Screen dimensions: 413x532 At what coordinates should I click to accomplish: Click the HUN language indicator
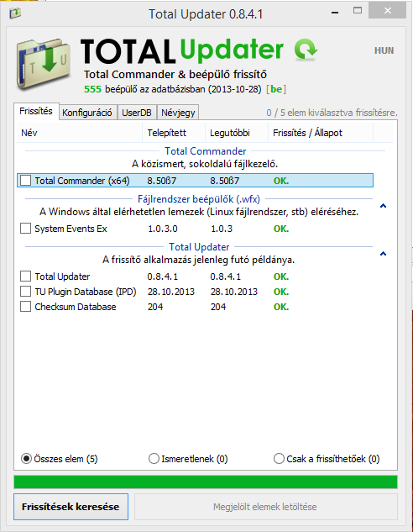[x=384, y=50]
